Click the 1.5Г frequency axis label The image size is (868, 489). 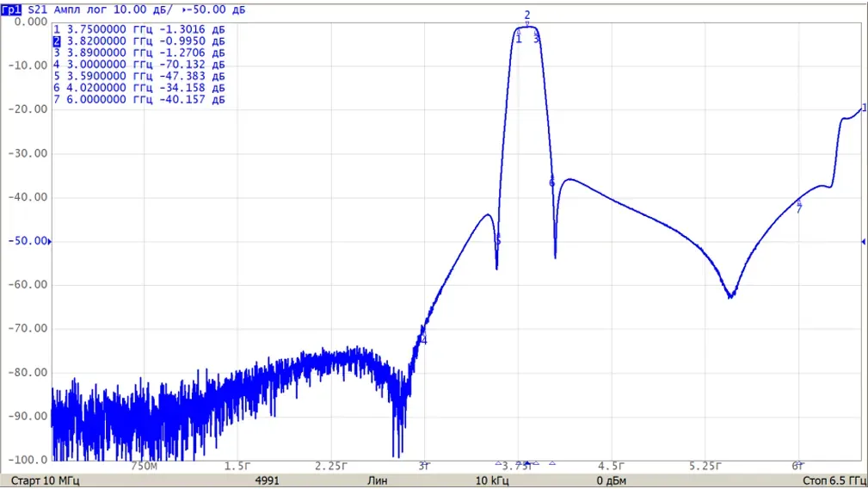[237, 467]
